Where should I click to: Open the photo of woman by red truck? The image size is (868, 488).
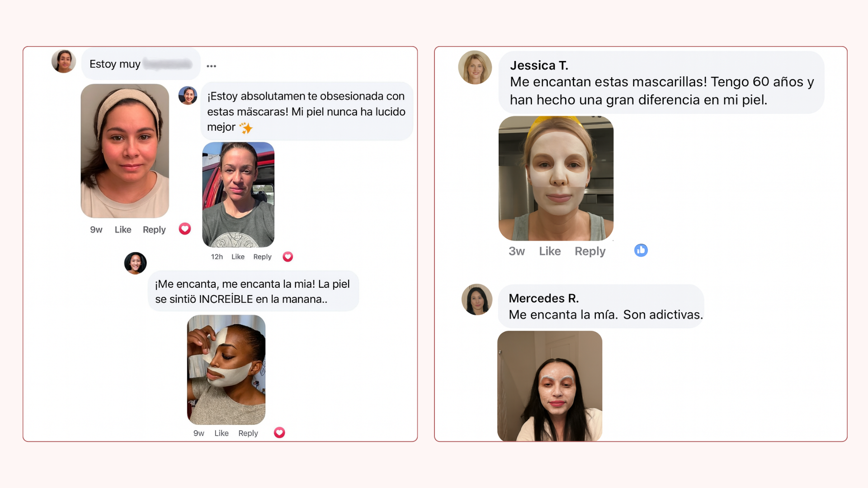[x=238, y=195]
